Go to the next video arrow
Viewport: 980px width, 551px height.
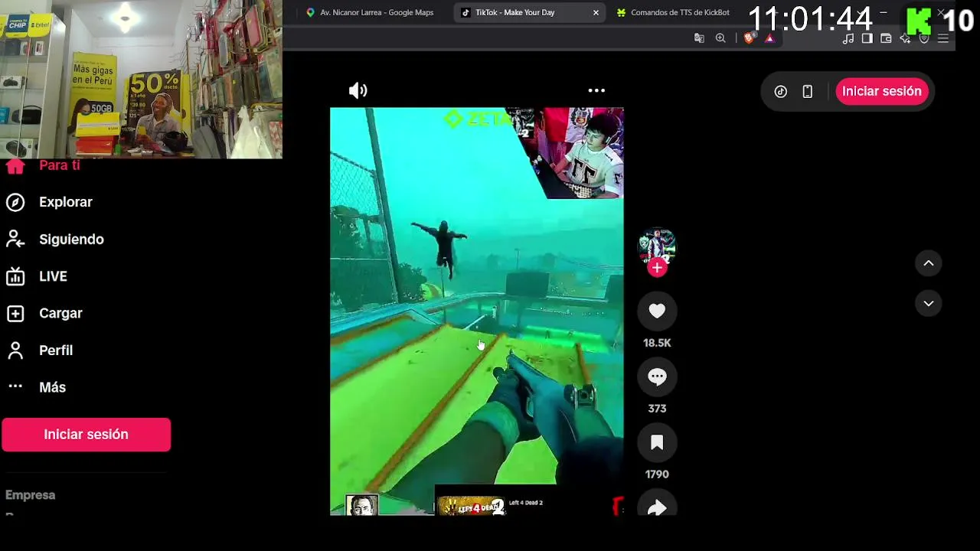pyautogui.click(x=928, y=304)
